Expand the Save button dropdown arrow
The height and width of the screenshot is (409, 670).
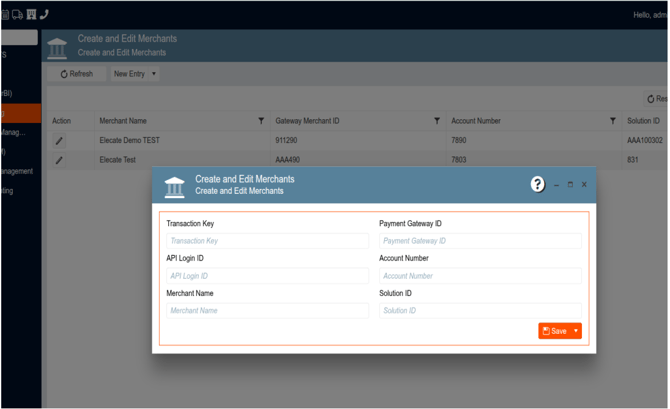coord(576,331)
